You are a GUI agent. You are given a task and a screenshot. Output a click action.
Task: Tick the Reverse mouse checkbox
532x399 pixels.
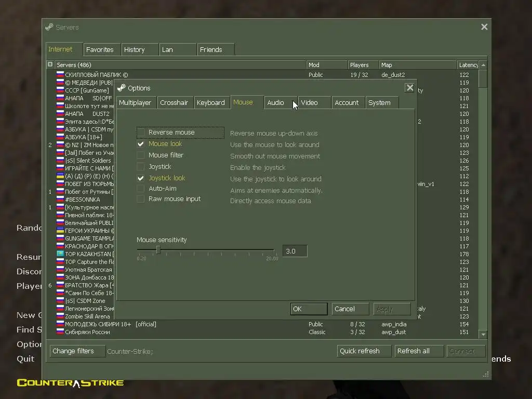(140, 132)
